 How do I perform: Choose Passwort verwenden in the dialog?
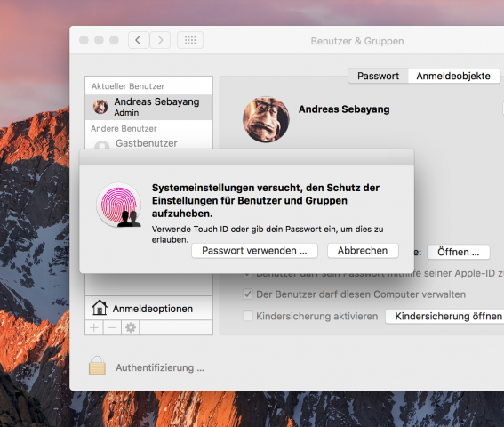[x=254, y=251]
